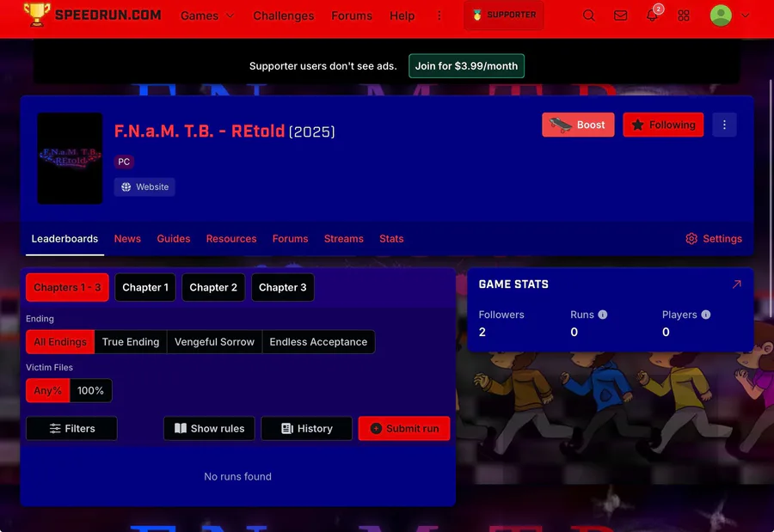
Task: Switch to the Guides tab
Action: click(x=173, y=238)
